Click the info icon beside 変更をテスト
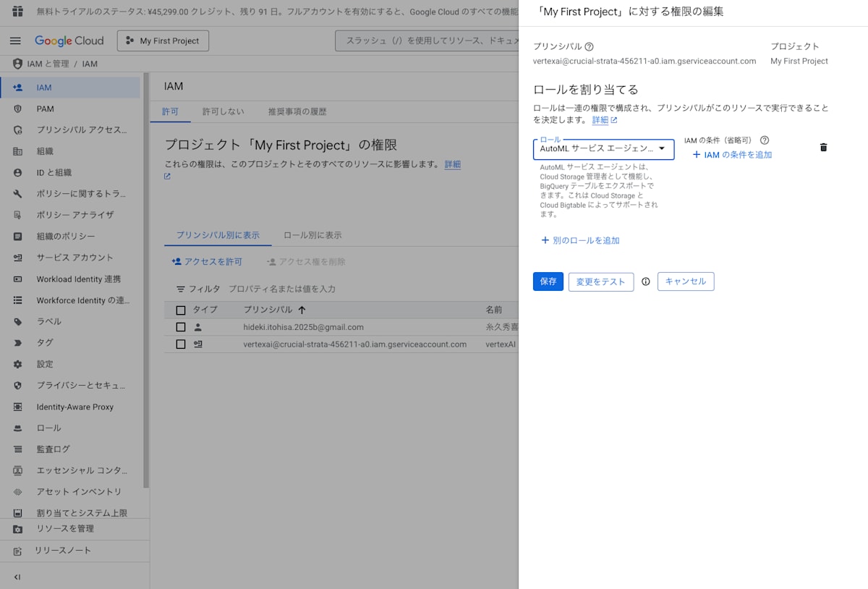Screen dimensions: 868x589 [645, 281]
